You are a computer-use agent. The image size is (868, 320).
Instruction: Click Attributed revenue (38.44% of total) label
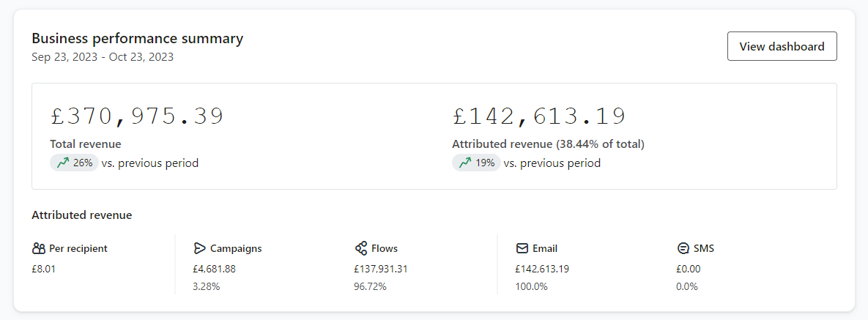(x=548, y=144)
